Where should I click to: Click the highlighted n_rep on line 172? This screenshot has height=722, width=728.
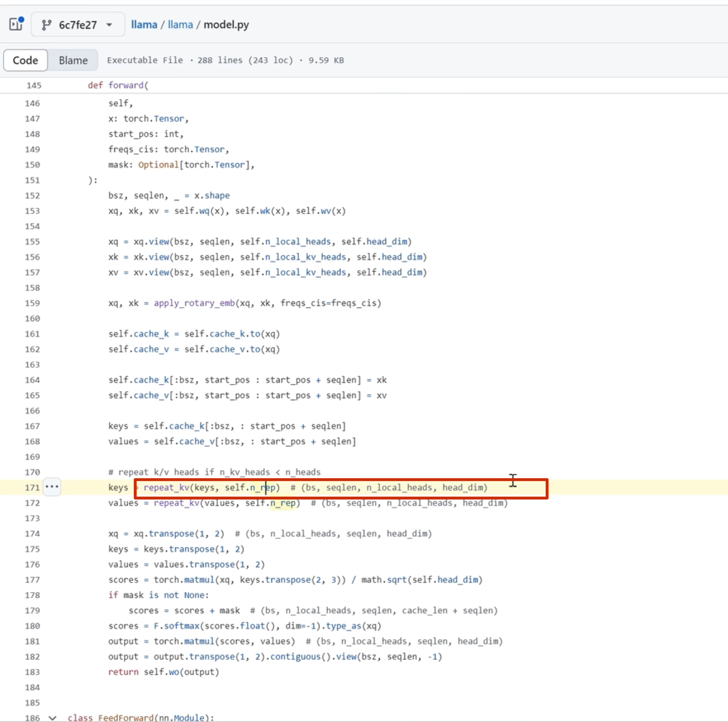pos(283,503)
